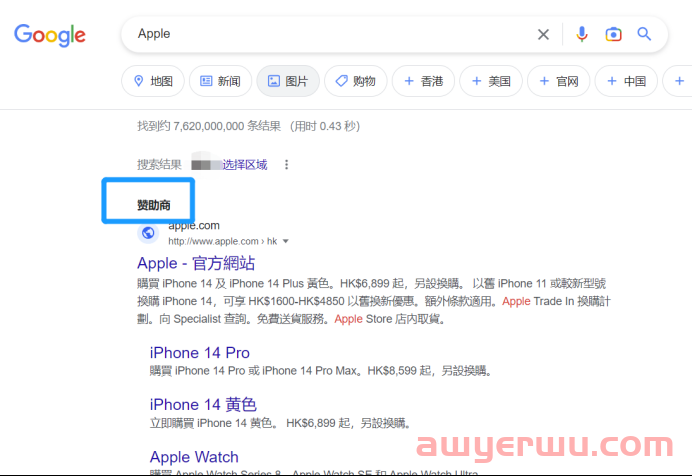Image resolution: width=692 pixels, height=476 pixels.
Task: Add 香港 to the search
Action: [423, 81]
